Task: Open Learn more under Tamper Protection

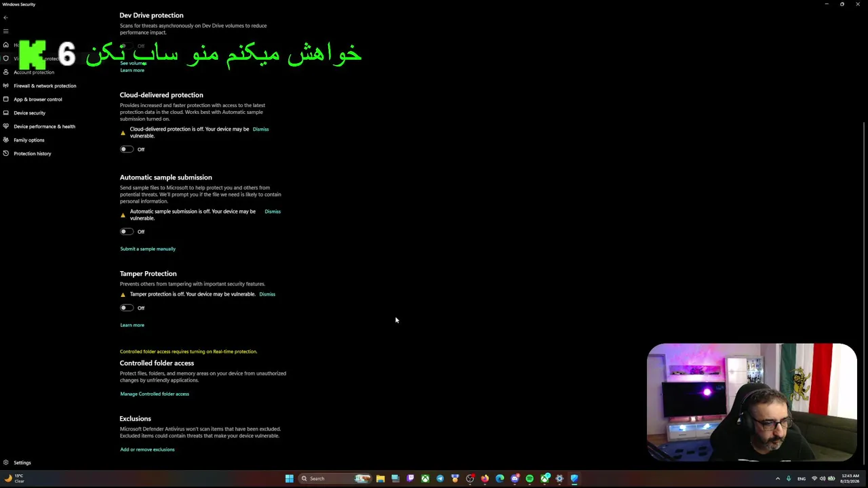Action: [x=132, y=325]
